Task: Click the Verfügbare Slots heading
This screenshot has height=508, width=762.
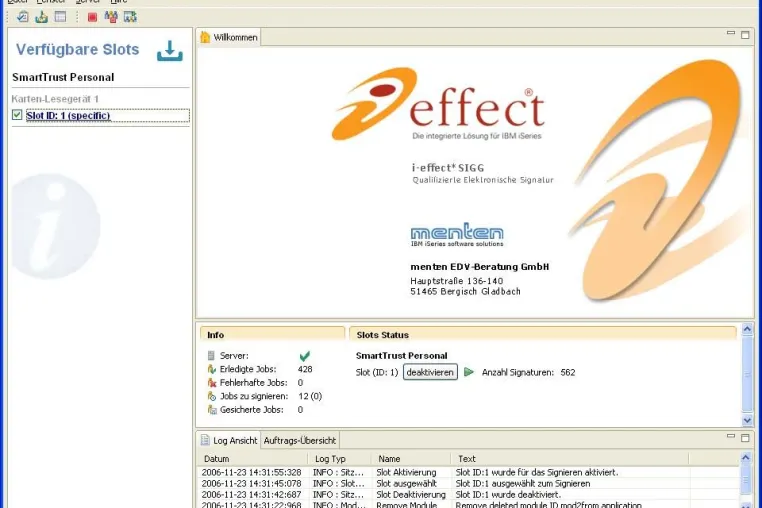Action: (77, 49)
